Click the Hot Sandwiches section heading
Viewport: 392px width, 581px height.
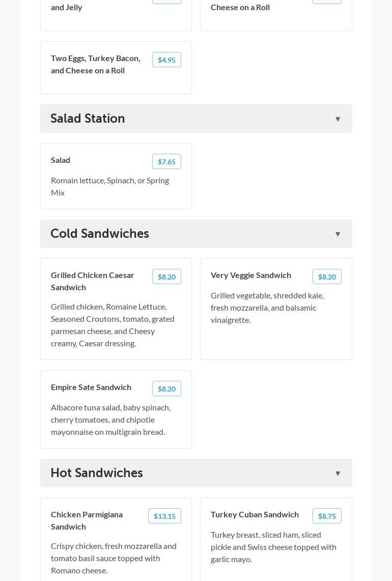tap(97, 473)
